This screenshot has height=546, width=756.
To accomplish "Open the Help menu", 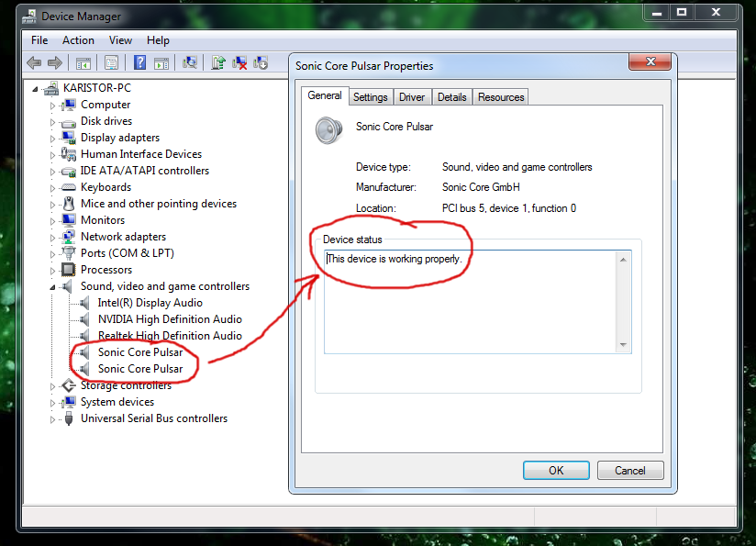I will [x=158, y=40].
